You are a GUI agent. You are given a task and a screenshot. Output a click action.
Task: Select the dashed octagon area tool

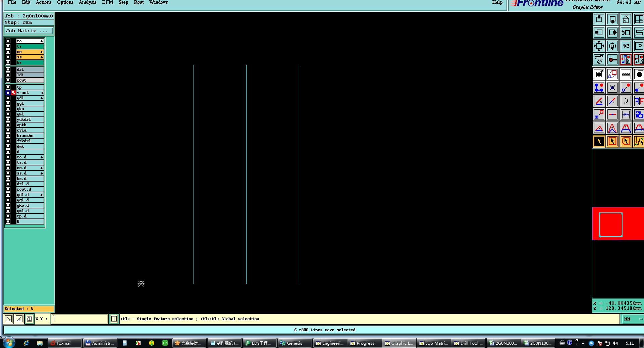639,74
